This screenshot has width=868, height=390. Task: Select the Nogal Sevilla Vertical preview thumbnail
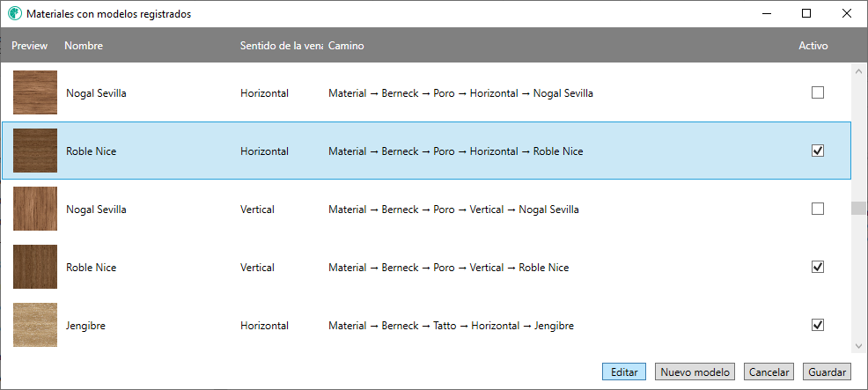click(x=35, y=209)
